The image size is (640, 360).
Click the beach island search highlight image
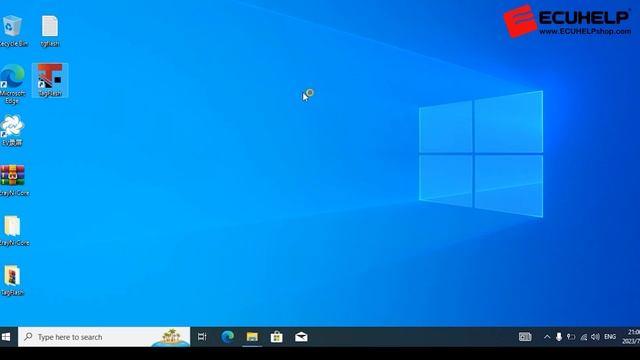(x=171, y=337)
